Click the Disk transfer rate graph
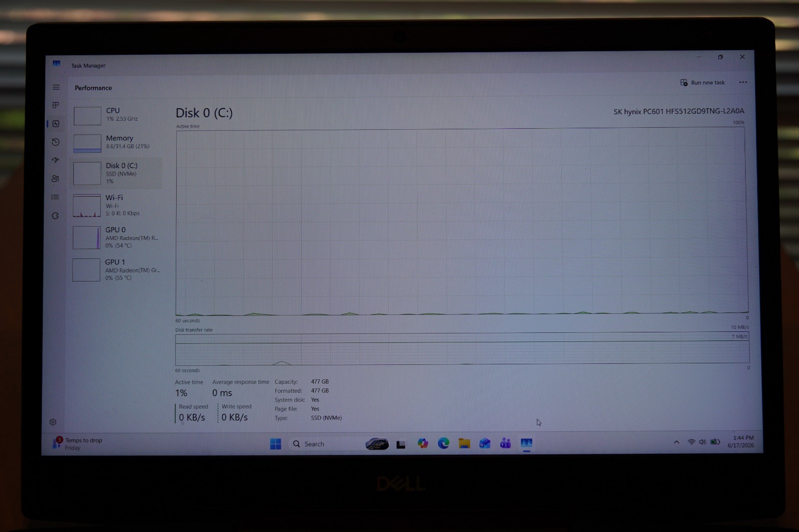This screenshot has width=799, height=532. click(x=462, y=348)
